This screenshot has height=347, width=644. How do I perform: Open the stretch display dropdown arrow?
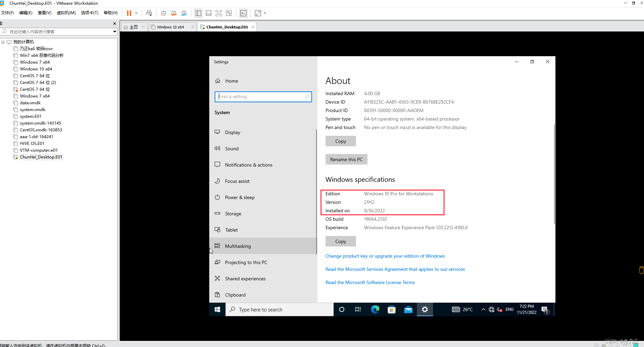(265, 13)
